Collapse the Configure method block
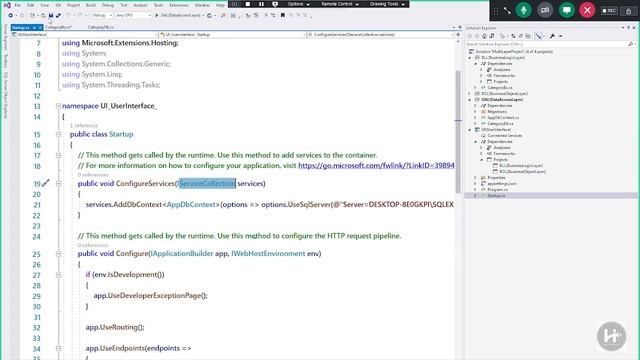The image size is (640, 360). tap(58, 254)
